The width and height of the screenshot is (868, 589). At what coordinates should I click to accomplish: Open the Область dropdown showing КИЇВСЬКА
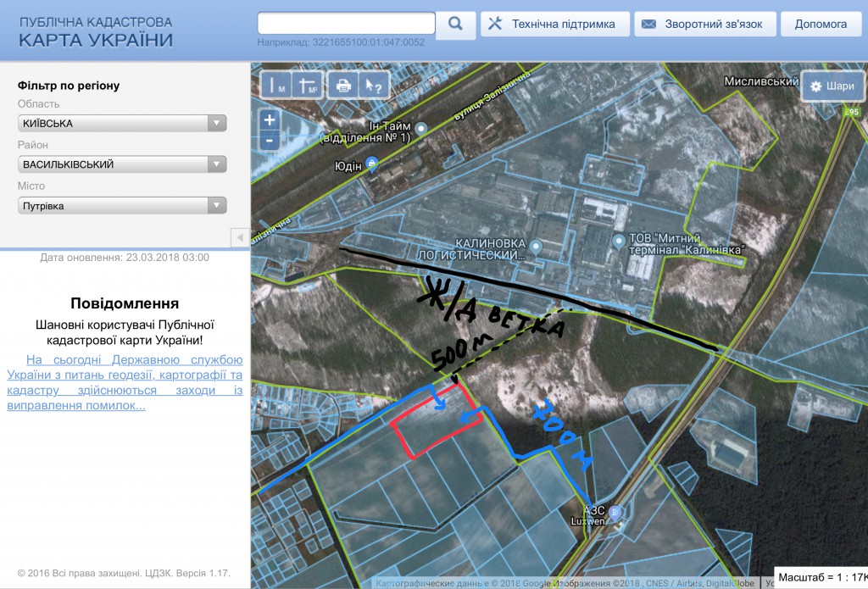click(122, 124)
